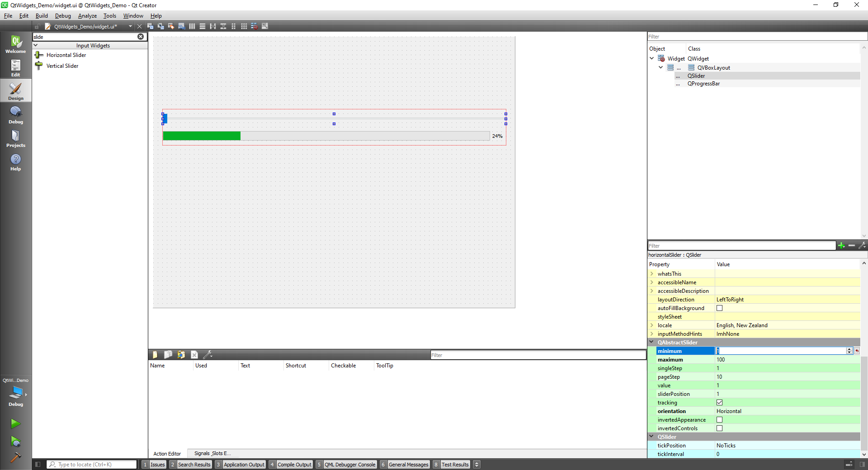The width and height of the screenshot is (868, 470).
Task: Open the Projects mode
Action: pos(16,138)
